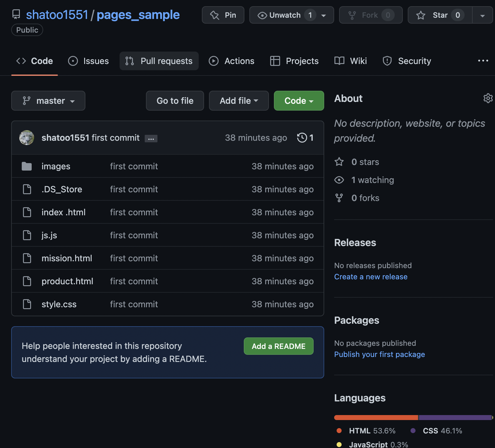Click the Star count badge 0
Image resolution: width=495 pixels, height=448 pixels.
[x=458, y=15]
